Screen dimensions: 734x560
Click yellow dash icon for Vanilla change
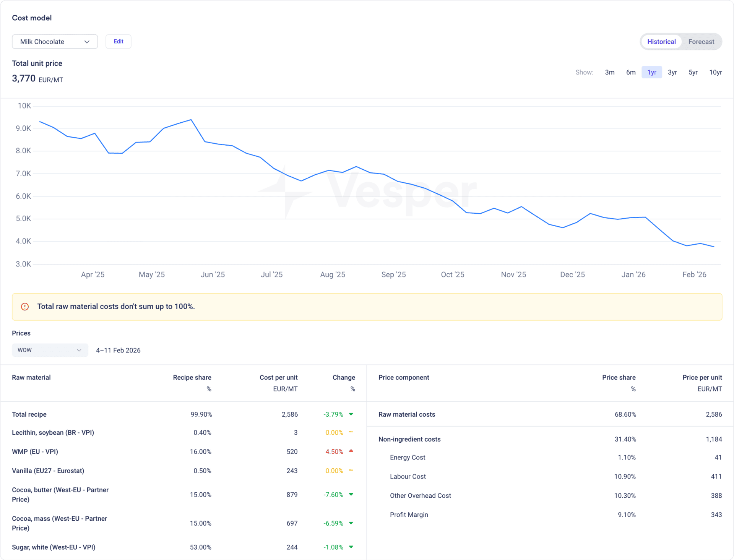tap(351, 470)
